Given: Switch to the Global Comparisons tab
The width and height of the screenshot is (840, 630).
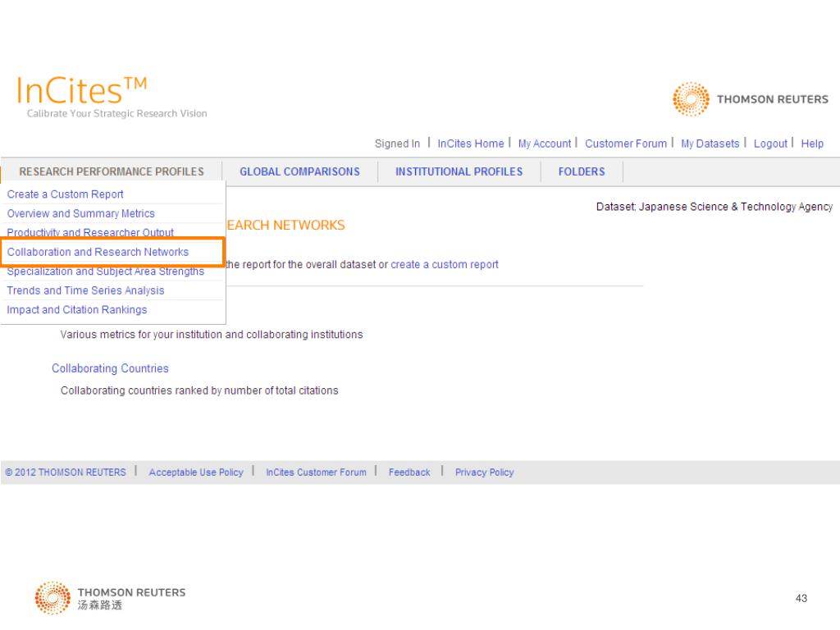Looking at the screenshot, I should click(x=299, y=171).
